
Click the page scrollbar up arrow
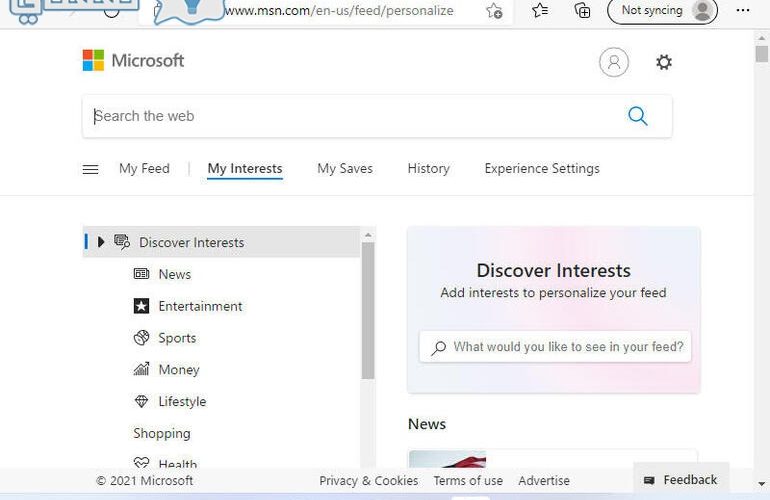[762, 38]
